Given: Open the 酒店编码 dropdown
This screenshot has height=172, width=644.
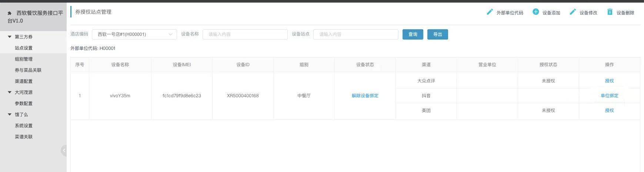Looking at the screenshot, I should (134, 34).
